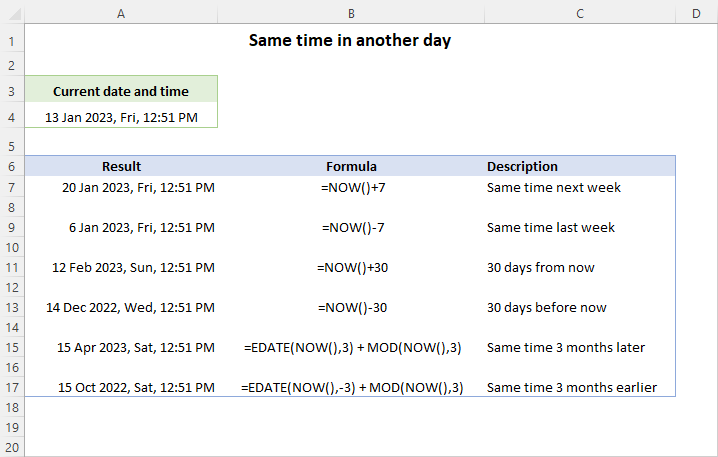Select row 4 header
The width and height of the screenshot is (718, 457).
(x=12, y=117)
